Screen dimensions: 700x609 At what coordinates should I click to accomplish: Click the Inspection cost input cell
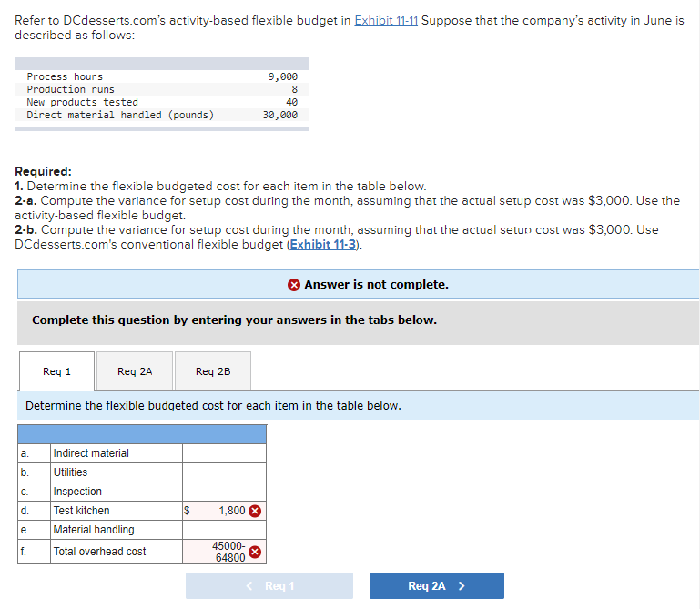pyautogui.click(x=224, y=492)
